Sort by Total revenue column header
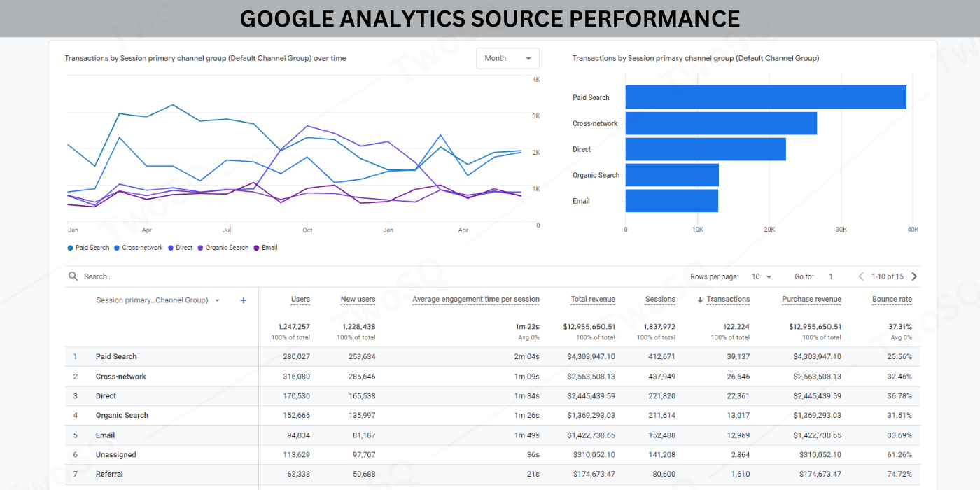Image resolution: width=980 pixels, height=490 pixels. pyautogui.click(x=593, y=299)
